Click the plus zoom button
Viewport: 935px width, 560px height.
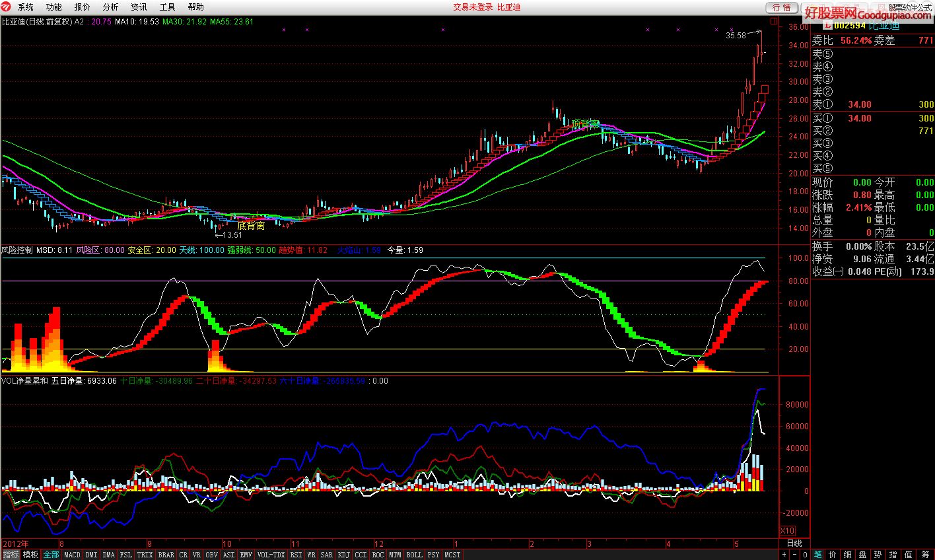point(784,555)
